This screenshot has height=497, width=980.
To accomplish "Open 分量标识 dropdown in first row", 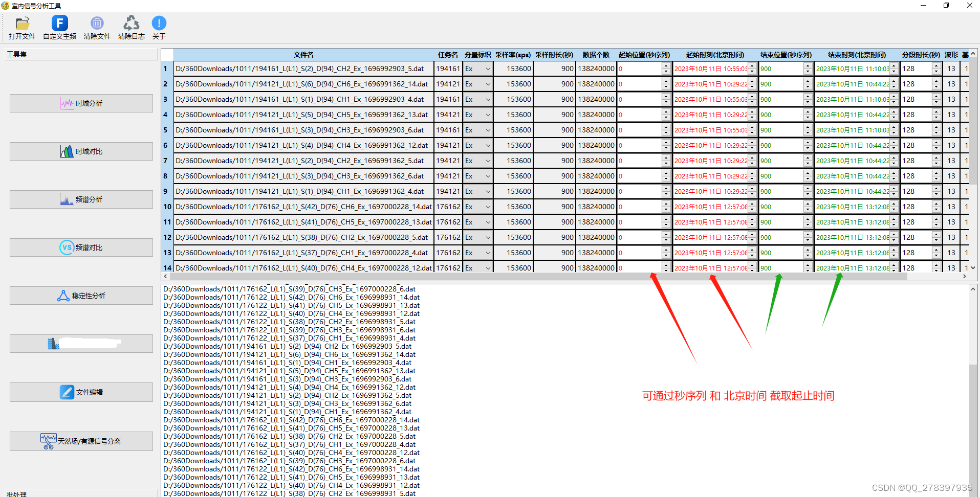I will 487,68.
